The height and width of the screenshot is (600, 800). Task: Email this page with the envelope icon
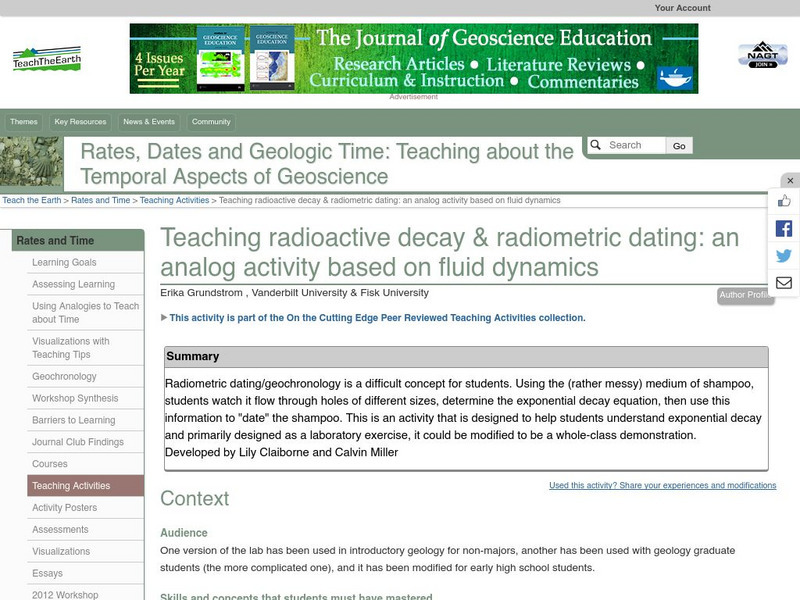[x=784, y=283]
